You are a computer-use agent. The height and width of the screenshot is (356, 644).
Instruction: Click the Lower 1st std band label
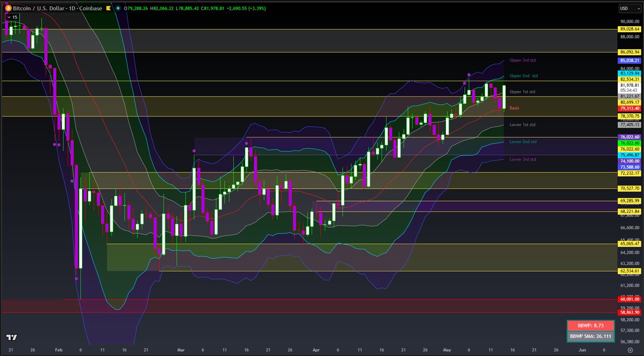coord(522,124)
